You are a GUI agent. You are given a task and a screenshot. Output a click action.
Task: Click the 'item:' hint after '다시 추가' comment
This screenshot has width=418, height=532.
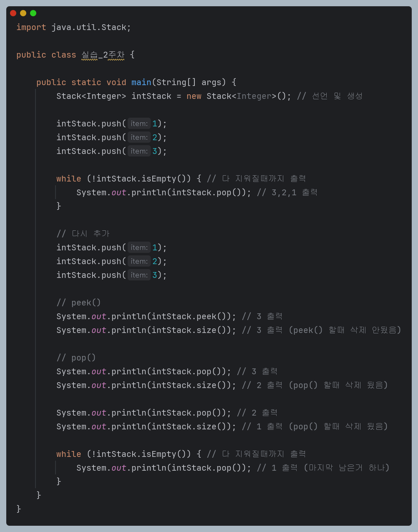139,247
